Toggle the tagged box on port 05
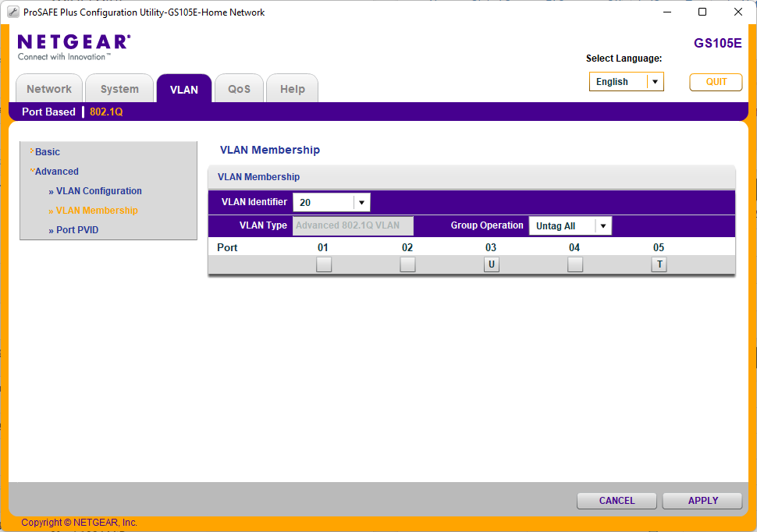 [x=659, y=264]
